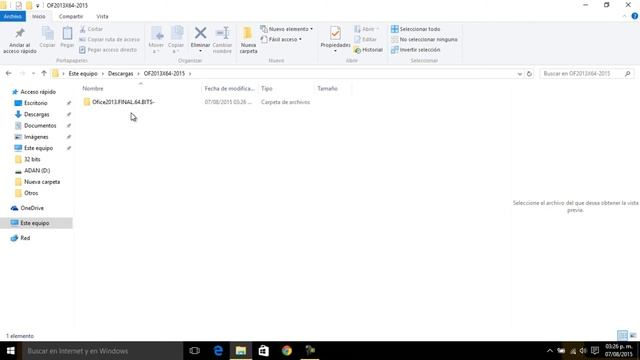Switch to the Vista tab

point(102,16)
